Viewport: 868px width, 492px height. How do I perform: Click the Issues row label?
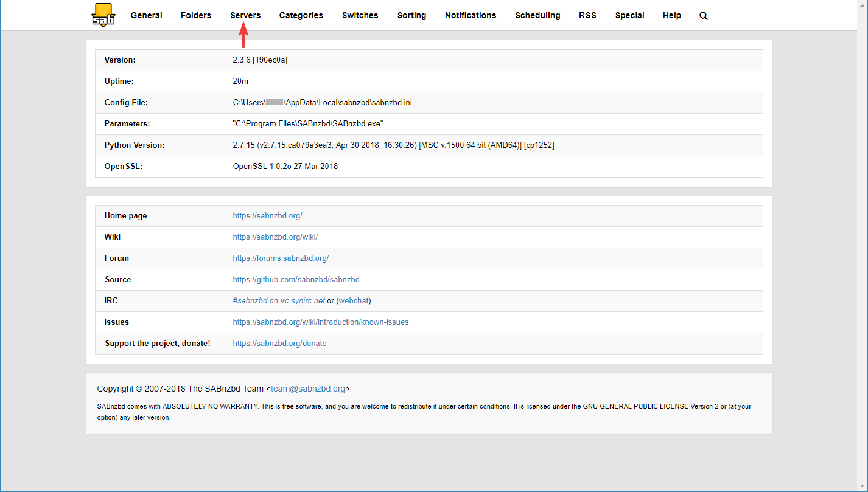coord(117,322)
